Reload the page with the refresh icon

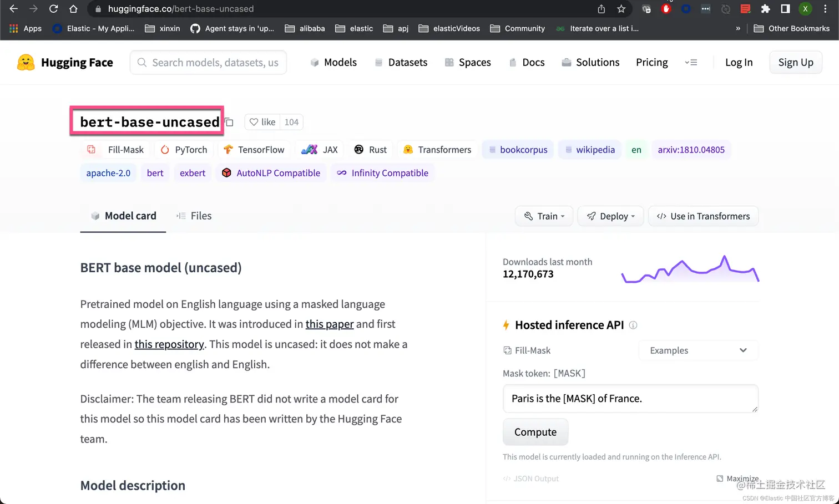coord(53,9)
